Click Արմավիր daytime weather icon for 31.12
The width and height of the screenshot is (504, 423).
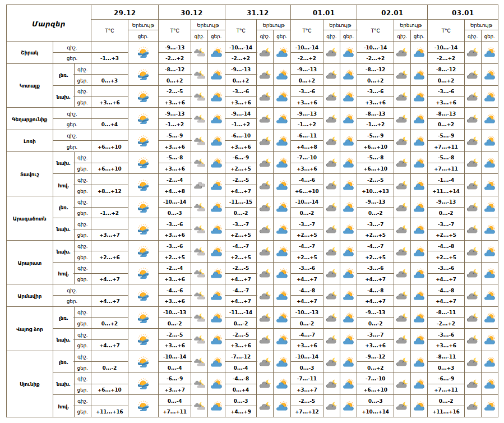(281, 296)
